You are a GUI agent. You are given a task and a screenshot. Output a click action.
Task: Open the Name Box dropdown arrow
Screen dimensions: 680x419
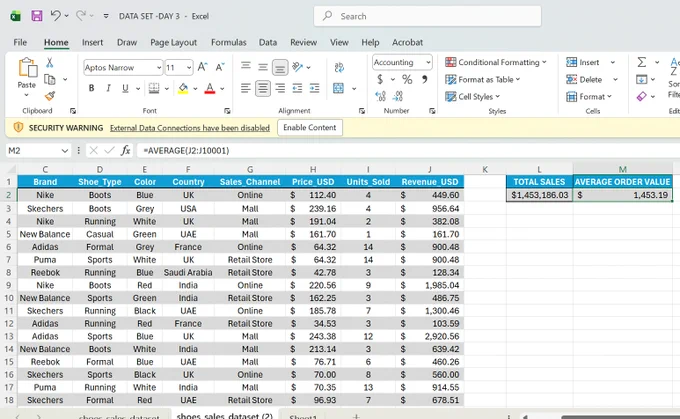[x=65, y=151]
